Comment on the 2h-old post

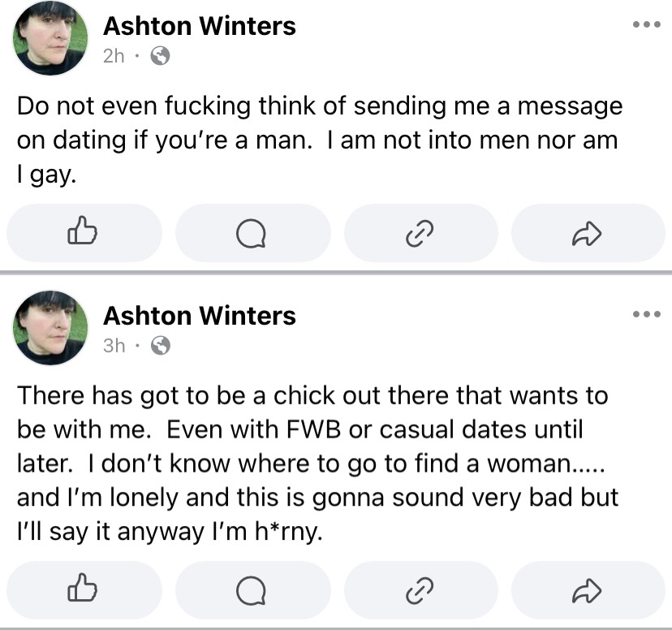(x=253, y=233)
